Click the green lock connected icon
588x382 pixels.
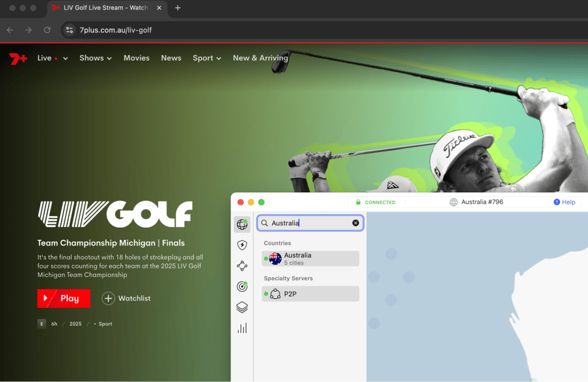[x=358, y=202]
